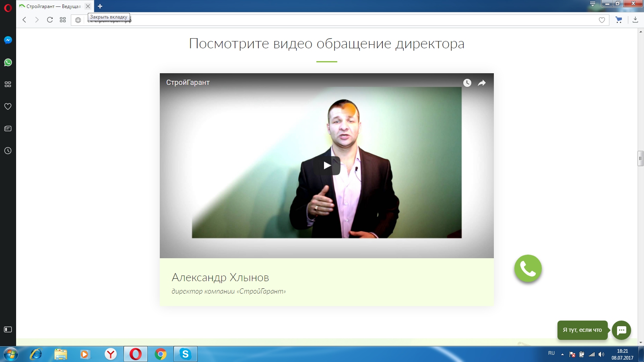Click the share arrow on video
644x362 pixels.
[x=482, y=83]
